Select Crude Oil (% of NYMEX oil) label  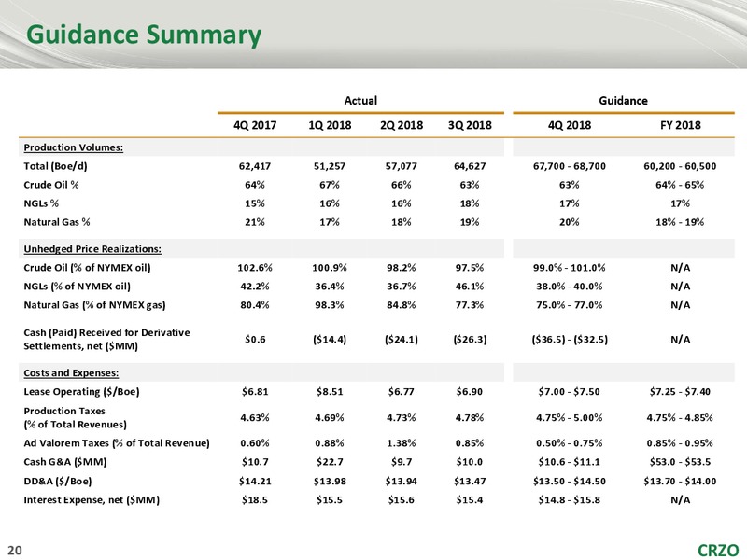click(87, 268)
